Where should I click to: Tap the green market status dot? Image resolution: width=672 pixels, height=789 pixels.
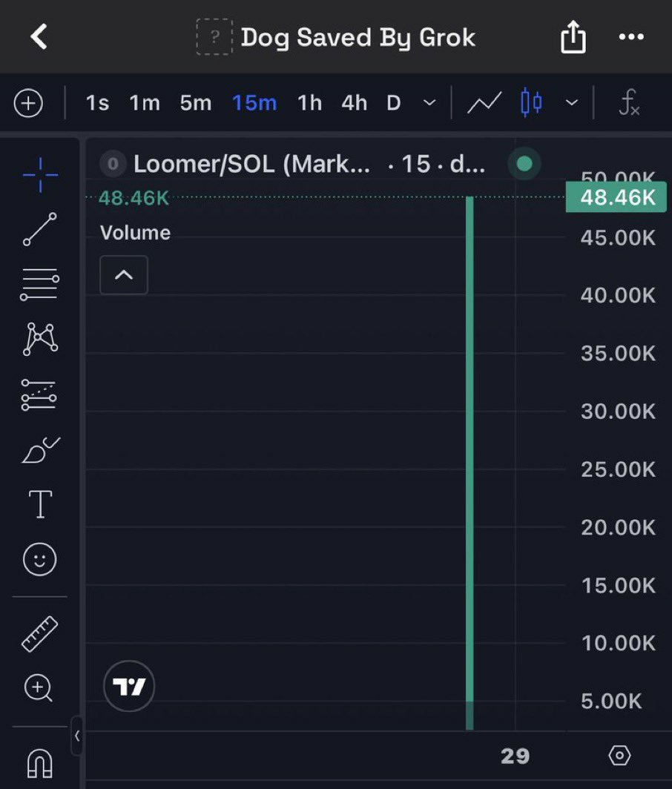524,164
